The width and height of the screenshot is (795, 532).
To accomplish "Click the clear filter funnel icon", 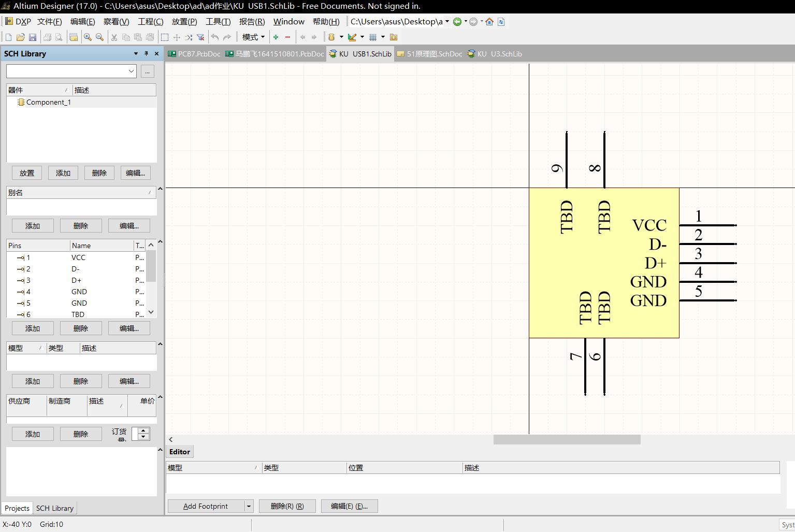I will click(x=200, y=37).
